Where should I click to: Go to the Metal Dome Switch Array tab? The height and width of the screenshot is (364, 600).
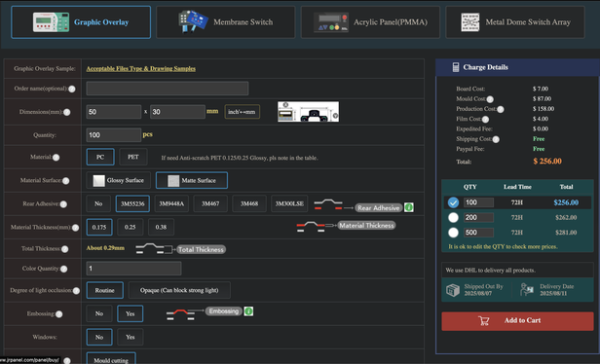click(515, 22)
